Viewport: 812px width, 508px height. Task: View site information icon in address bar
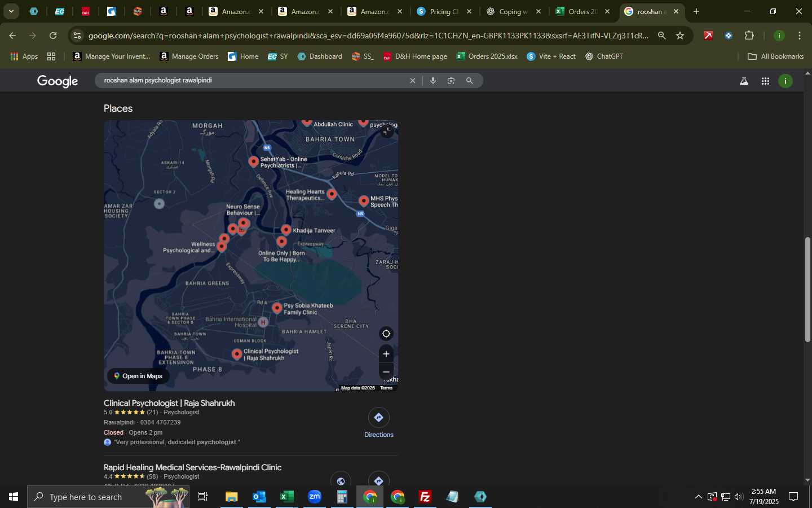(77, 36)
